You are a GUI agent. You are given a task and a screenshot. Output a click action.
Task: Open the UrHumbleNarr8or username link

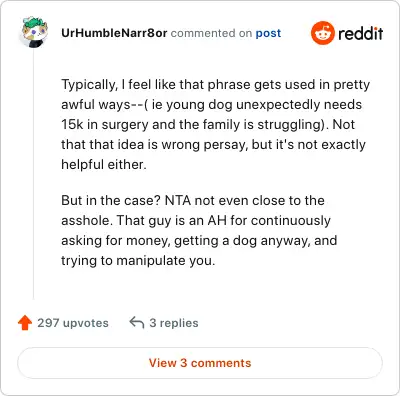(x=114, y=33)
